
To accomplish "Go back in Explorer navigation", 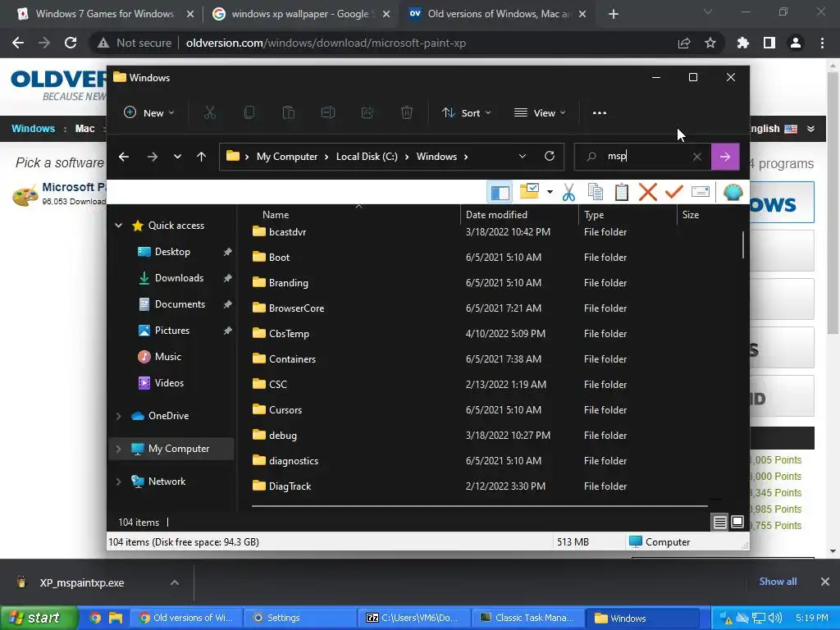I will coord(124,157).
